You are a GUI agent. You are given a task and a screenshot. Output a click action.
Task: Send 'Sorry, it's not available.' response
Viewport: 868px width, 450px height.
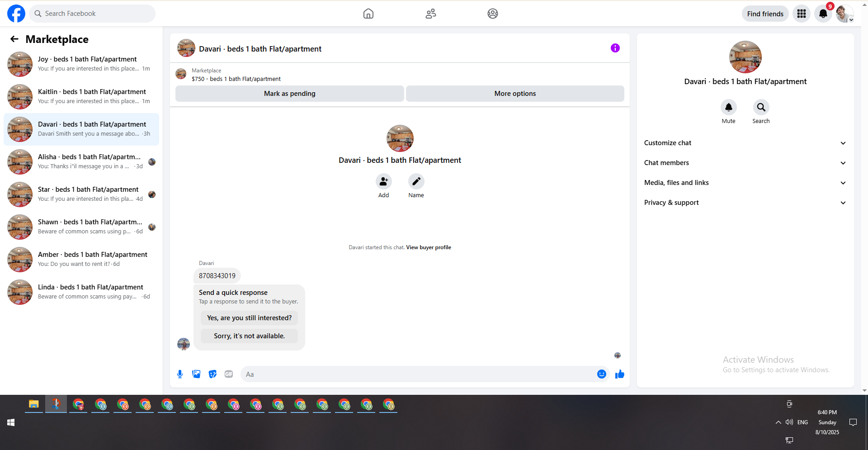point(250,336)
